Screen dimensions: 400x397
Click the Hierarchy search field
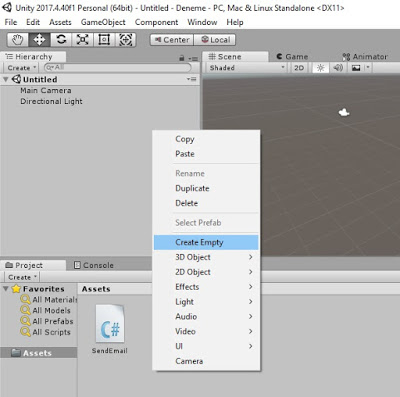tap(118, 68)
